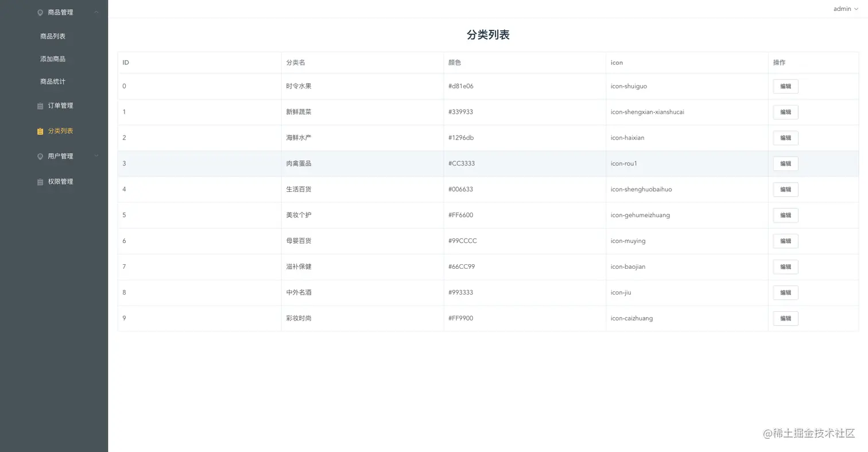Image resolution: width=868 pixels, height=452 pixels.
Task: Select the 滋补保健 name cell
Action: tap(362, 267)
